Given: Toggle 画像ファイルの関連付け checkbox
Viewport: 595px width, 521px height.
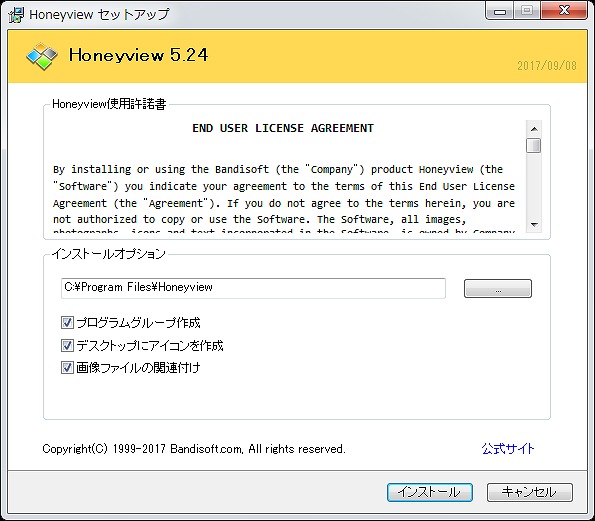Looking at the screenshot, I should tap(67, 367).
